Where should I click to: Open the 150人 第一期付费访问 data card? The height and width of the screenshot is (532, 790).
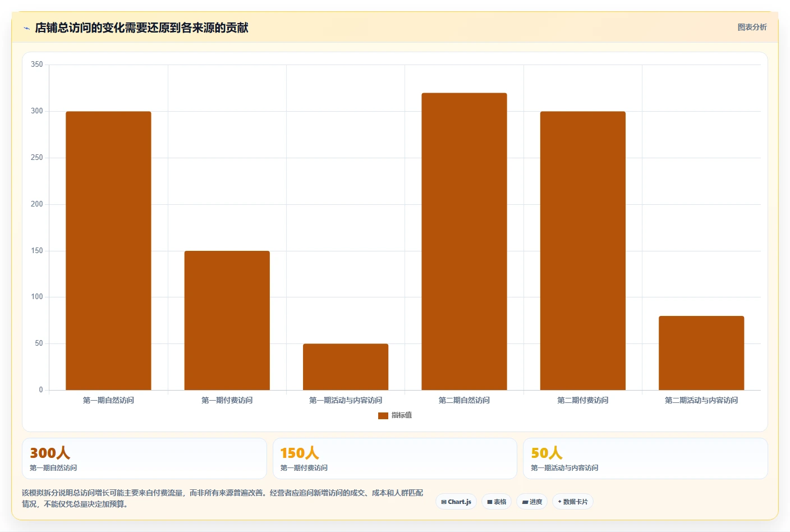[395, 458]
